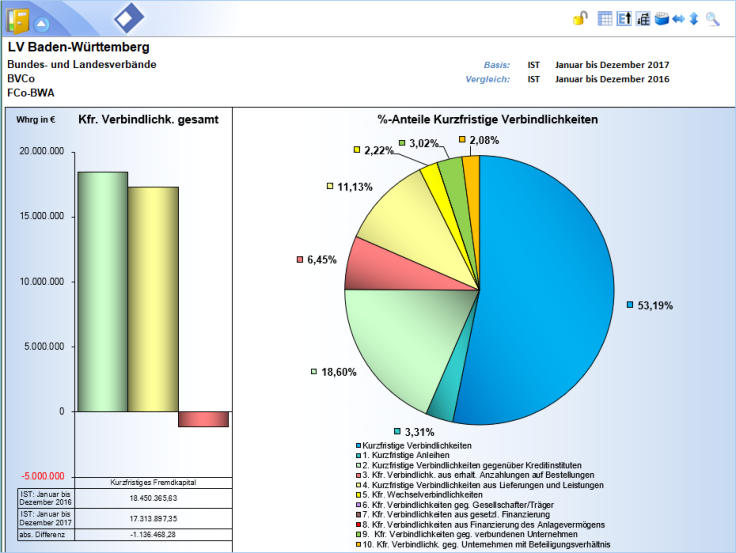Open the magnifier search icon
Screen dimensions: 736x553
click(712, 18)
